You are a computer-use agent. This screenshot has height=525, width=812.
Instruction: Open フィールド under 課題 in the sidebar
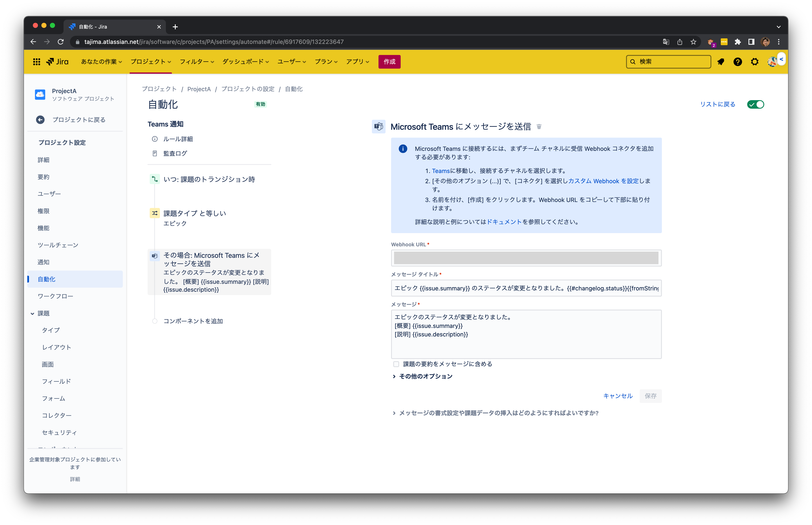57,382
